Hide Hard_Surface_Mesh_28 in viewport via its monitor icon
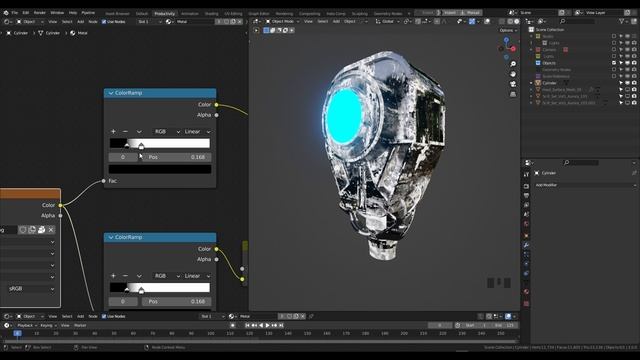Image resolution: width=640 pixels, height=360 pixels. pyautogui.click(x=627, y=89)
